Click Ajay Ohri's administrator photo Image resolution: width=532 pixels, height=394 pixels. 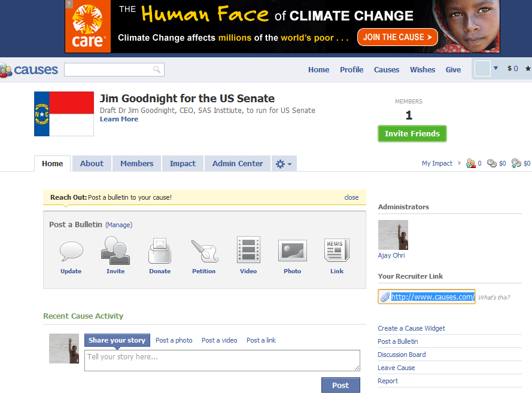pos(393,235)
